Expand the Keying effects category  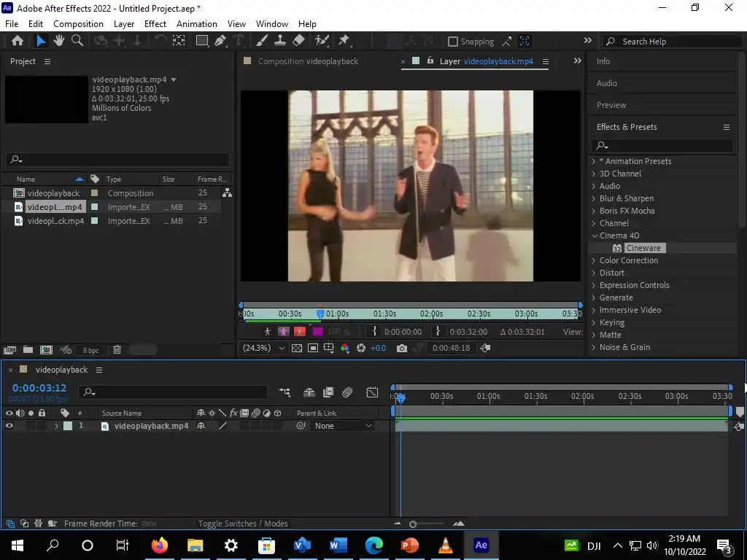[594, 322]
